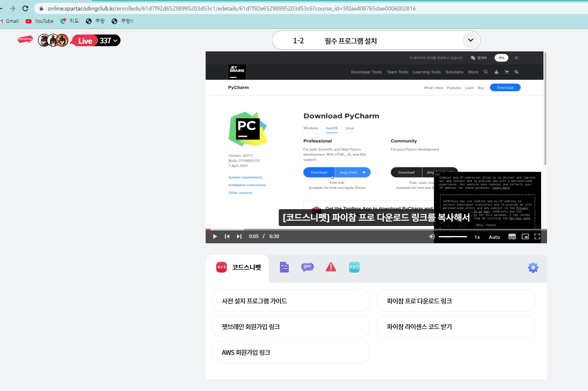Click the JetBrains logo in the video

[237, 72]
